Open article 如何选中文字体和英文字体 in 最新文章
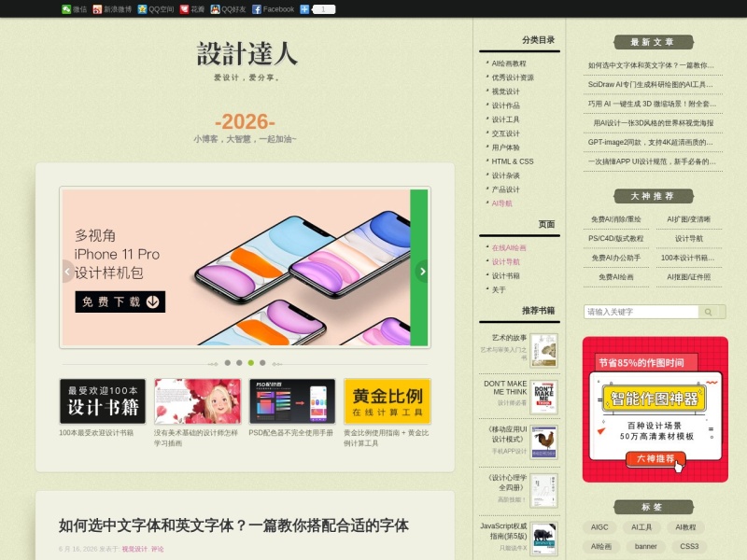 (x=651, y=65)
